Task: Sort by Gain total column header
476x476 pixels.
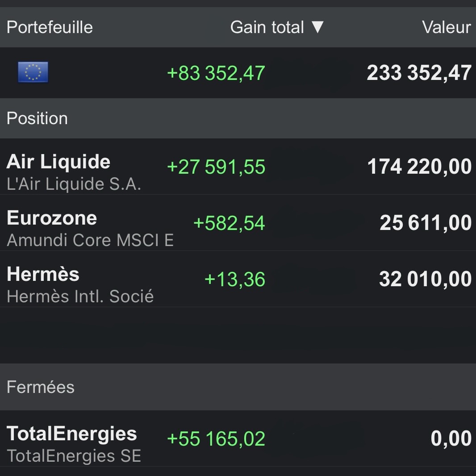Action: pos(277,27)
